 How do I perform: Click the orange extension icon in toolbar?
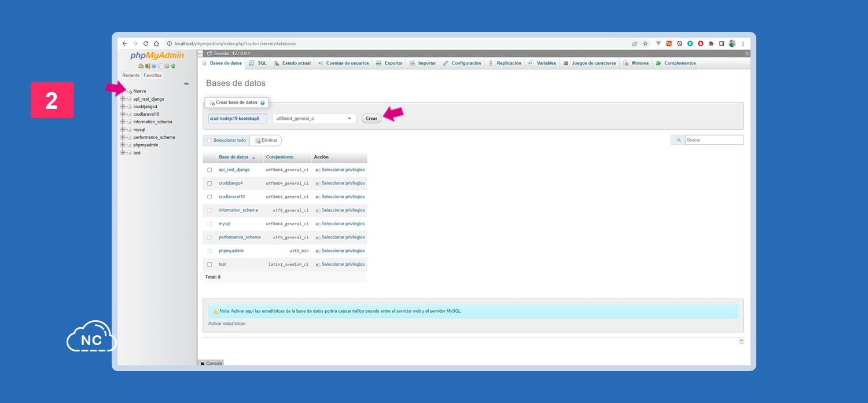coord(669,43)
